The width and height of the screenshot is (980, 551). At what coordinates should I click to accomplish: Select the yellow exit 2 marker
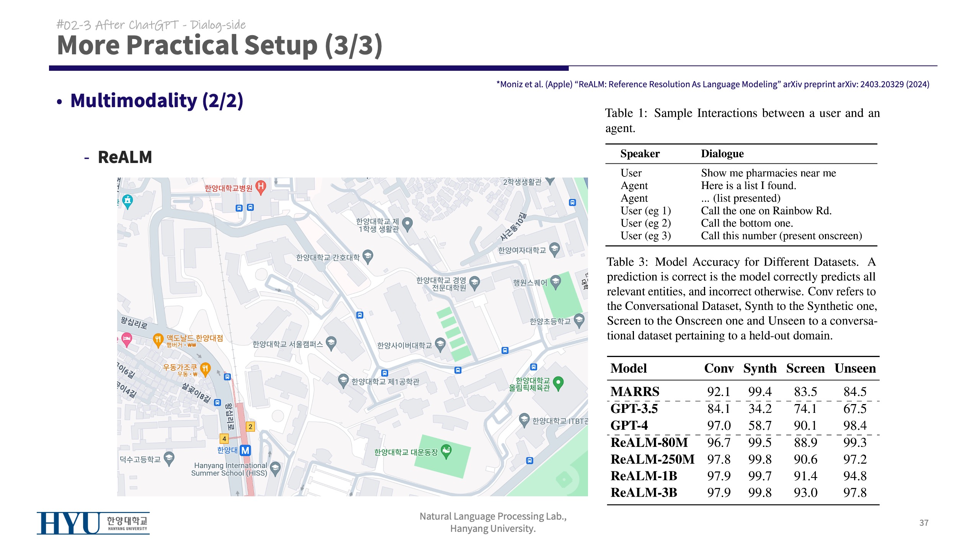[250, 426]
